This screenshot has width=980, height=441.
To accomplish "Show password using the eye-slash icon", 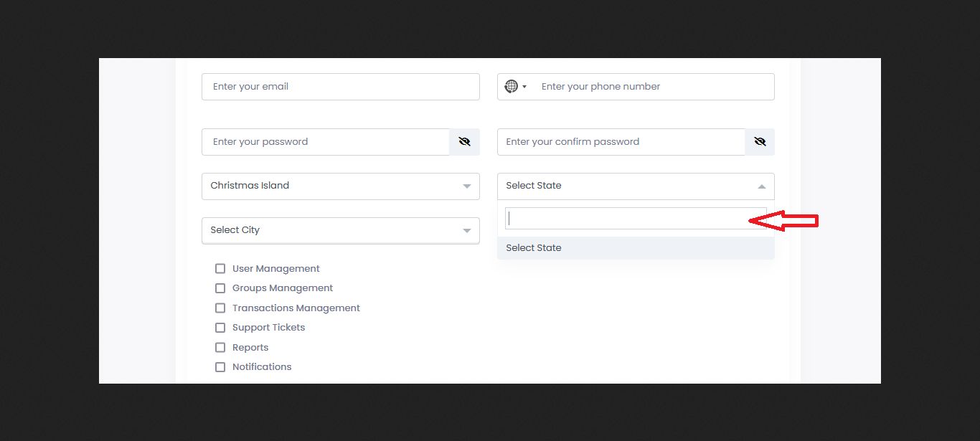I will coord(464,142).
